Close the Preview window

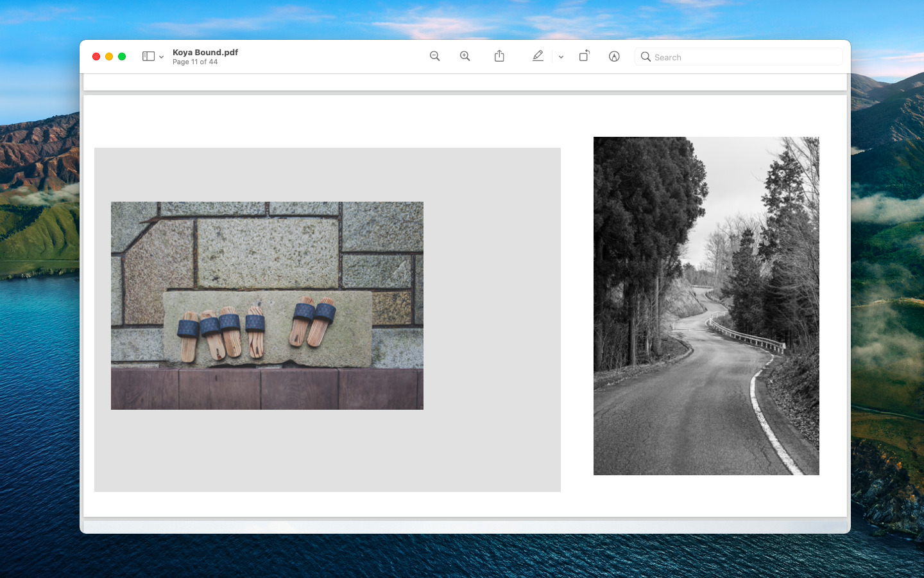[96, 57]
